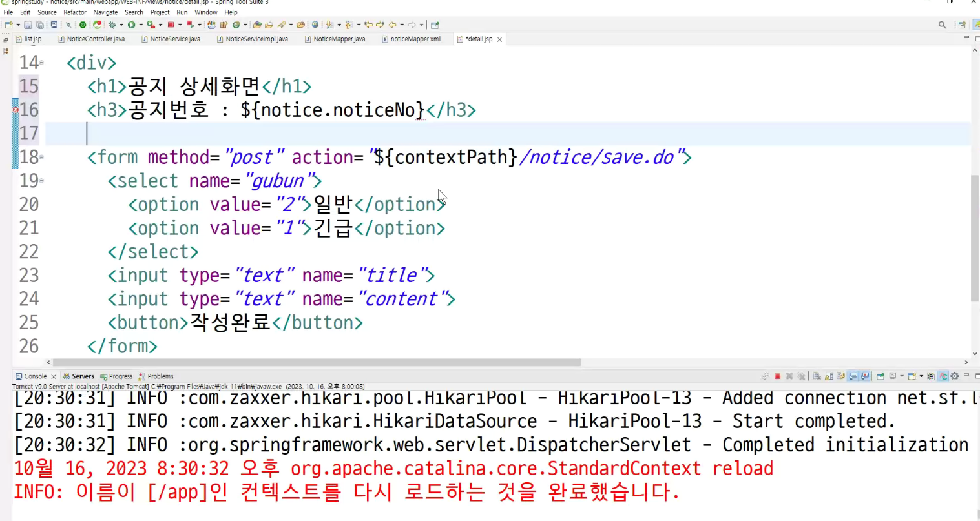Click the Forward navigation arrow in toolbar

coord(412,25)
